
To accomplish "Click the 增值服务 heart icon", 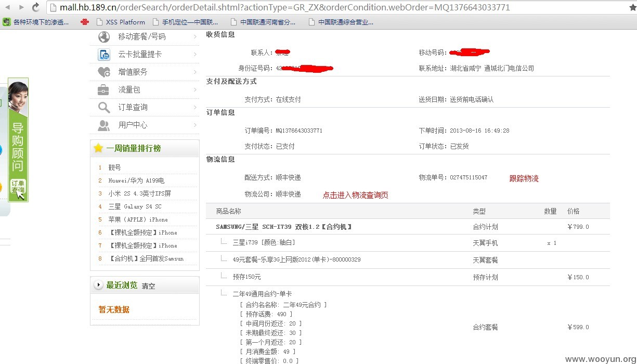I will (x=104, y=72).
